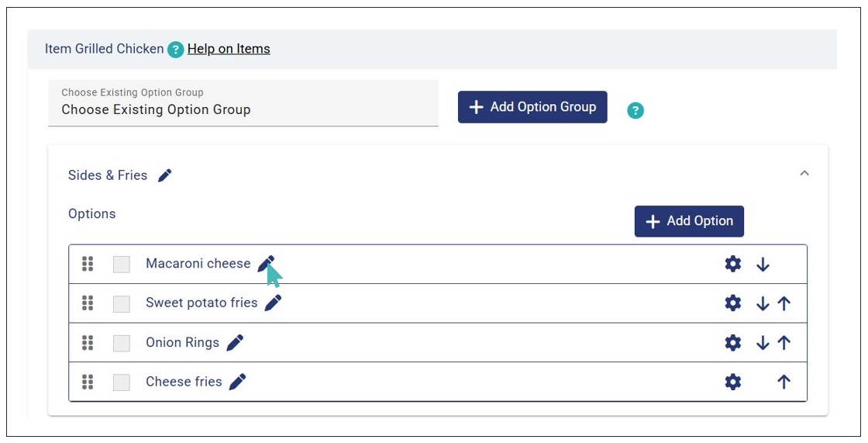Select the Sweet potato fries checkbox
The width and height of the screenshot is (868, 443).
122,303
